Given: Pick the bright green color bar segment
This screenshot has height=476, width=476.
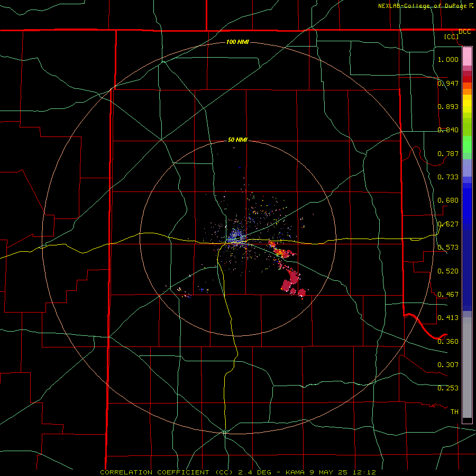Looking at the screenshot, I should [x=467, y=144].
